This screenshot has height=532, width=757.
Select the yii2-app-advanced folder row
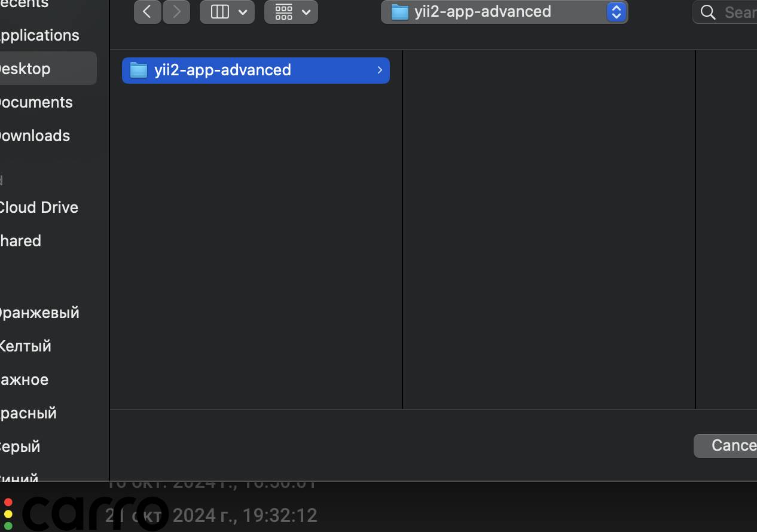(x=256, y=70)
